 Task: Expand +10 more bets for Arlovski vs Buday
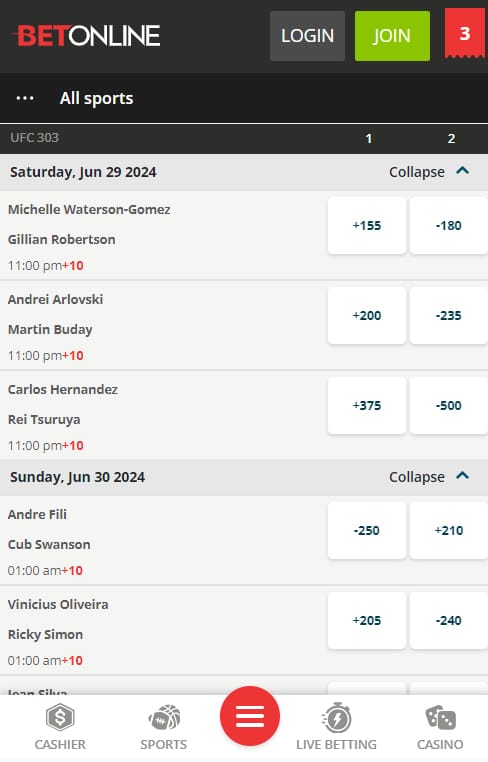[73, 356]
